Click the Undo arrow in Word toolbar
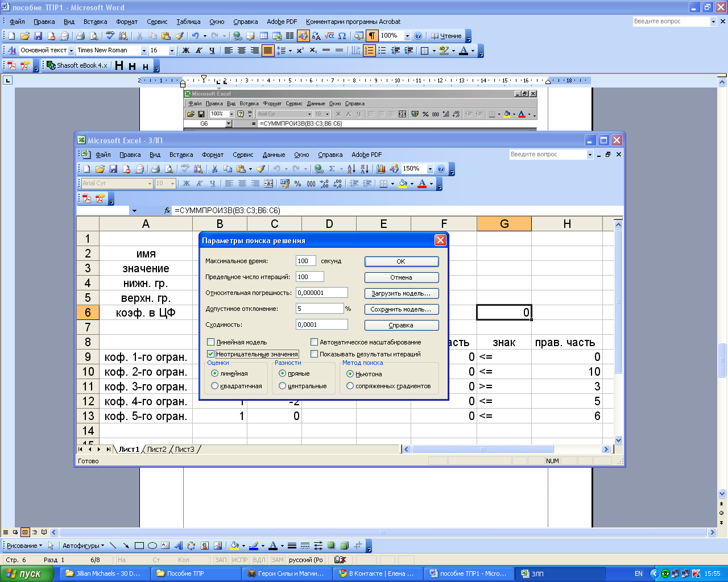728x582 pixels. 195,36
